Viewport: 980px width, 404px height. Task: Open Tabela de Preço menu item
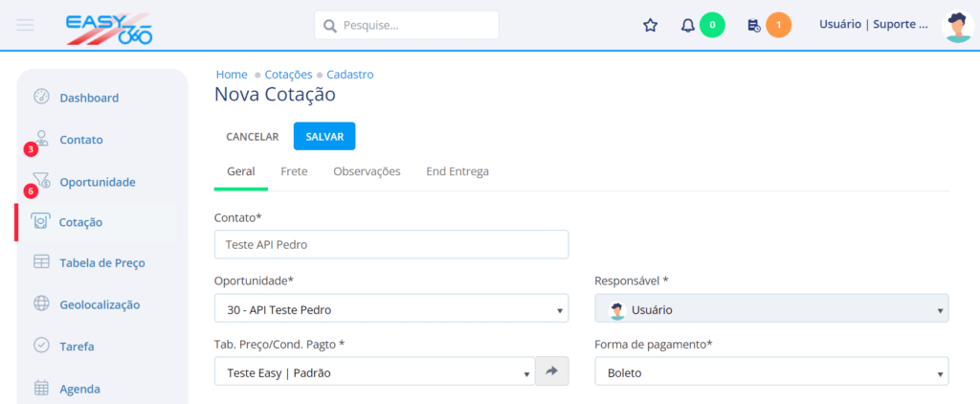[x=102, y=262]
